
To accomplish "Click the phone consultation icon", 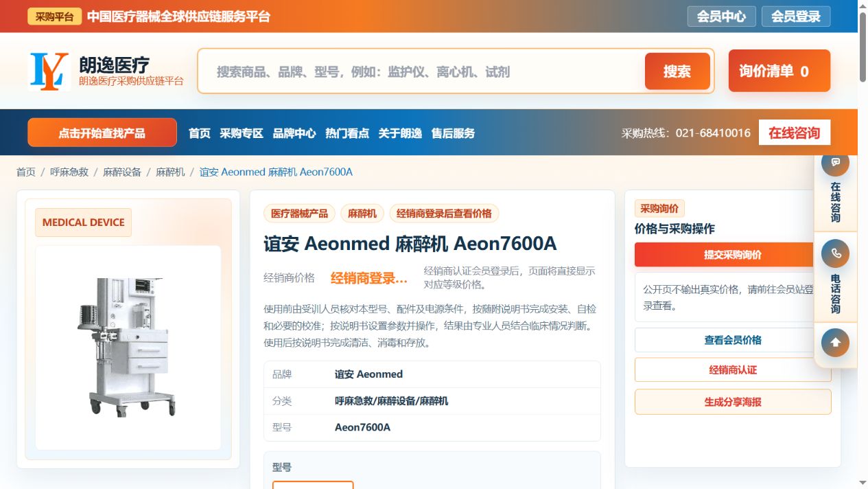I will (x=835, y=253).
